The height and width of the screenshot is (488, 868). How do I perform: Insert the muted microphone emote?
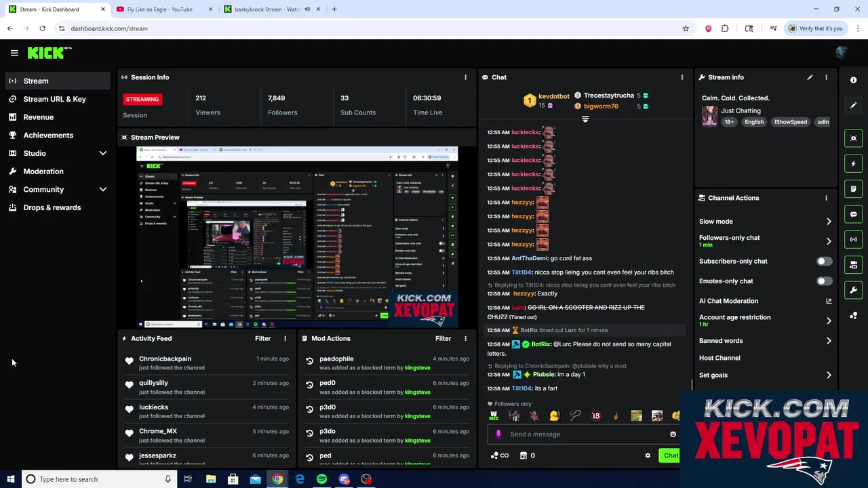click(534, 416)
